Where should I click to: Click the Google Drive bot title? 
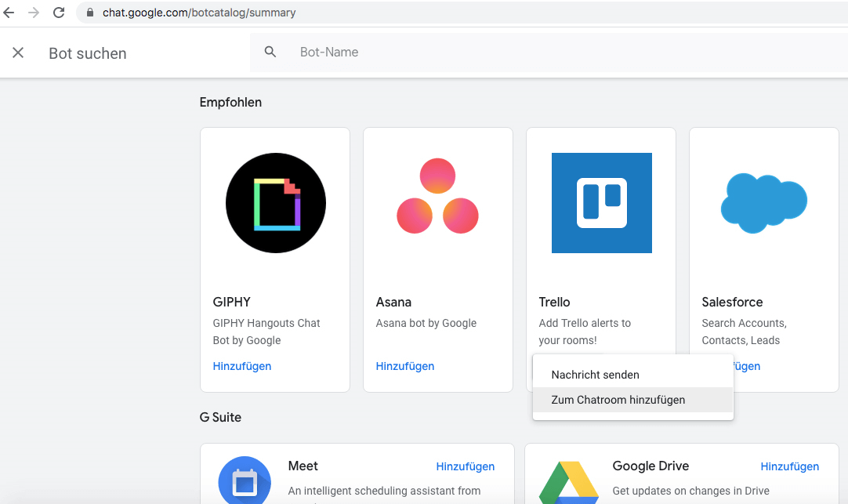tap(650, 466)
